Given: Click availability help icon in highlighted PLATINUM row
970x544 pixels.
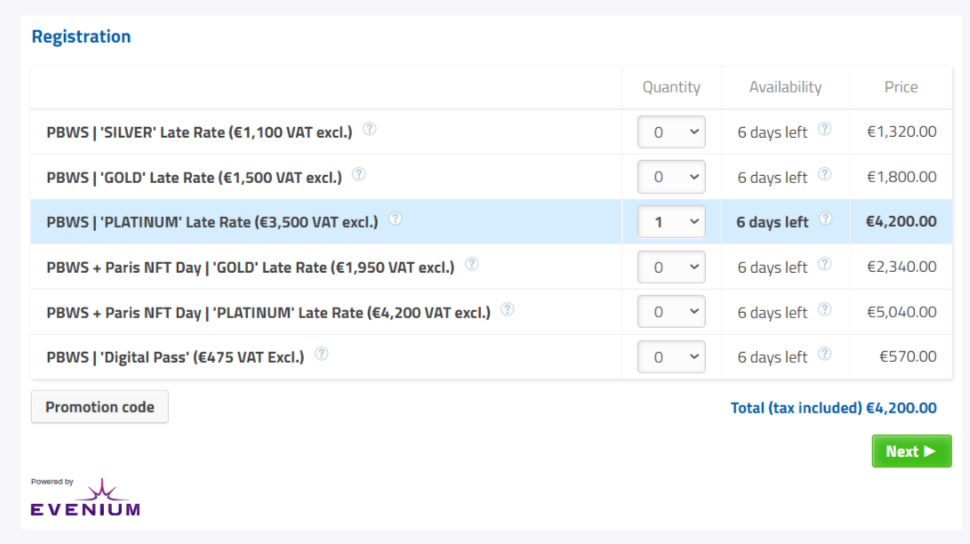Looking at the screenshot, I should pos(824,219).
